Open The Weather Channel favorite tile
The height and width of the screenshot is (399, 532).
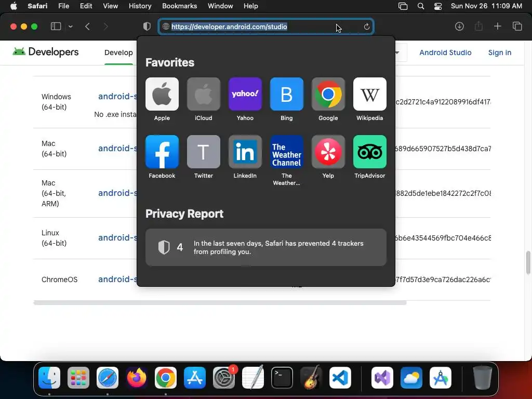coord(286,152)
